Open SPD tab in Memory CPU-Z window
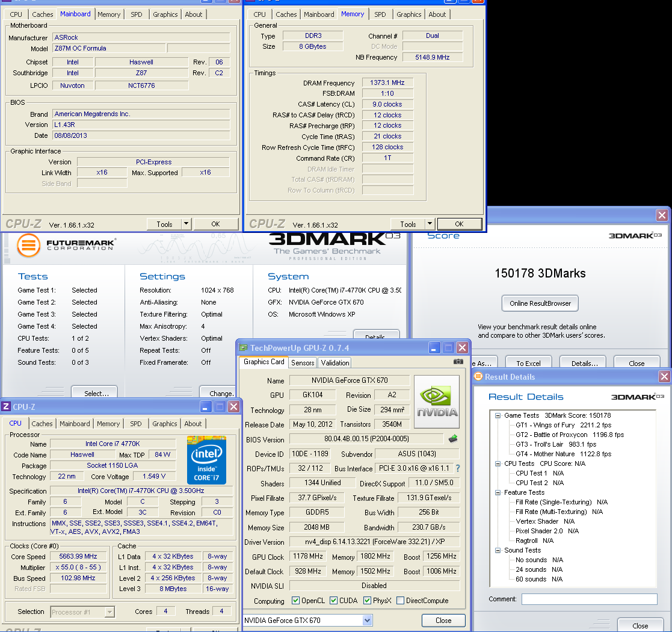Viewport: 672px width, 632px height. point(380,14)
